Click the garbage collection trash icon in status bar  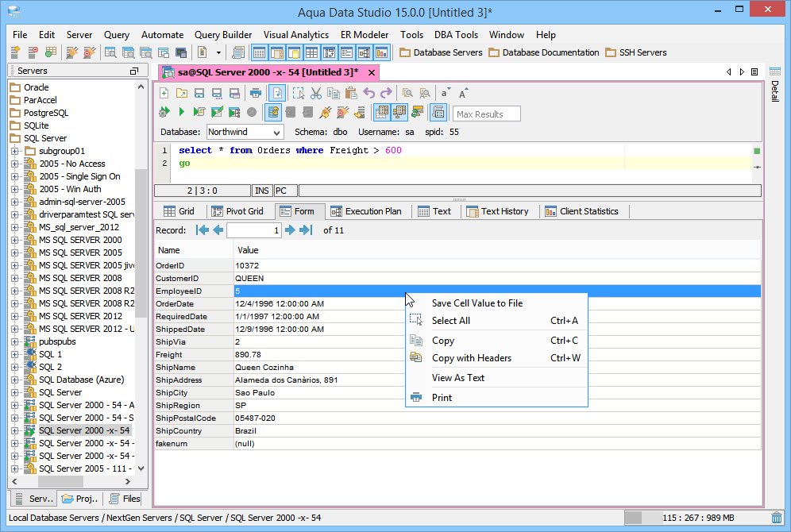[776, 518]
